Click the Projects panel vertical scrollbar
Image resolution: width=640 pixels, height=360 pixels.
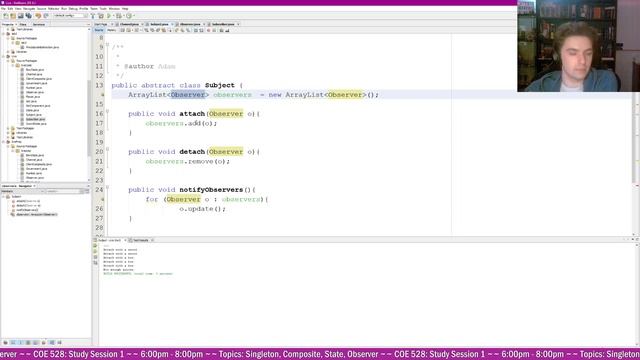pos(89,118)
